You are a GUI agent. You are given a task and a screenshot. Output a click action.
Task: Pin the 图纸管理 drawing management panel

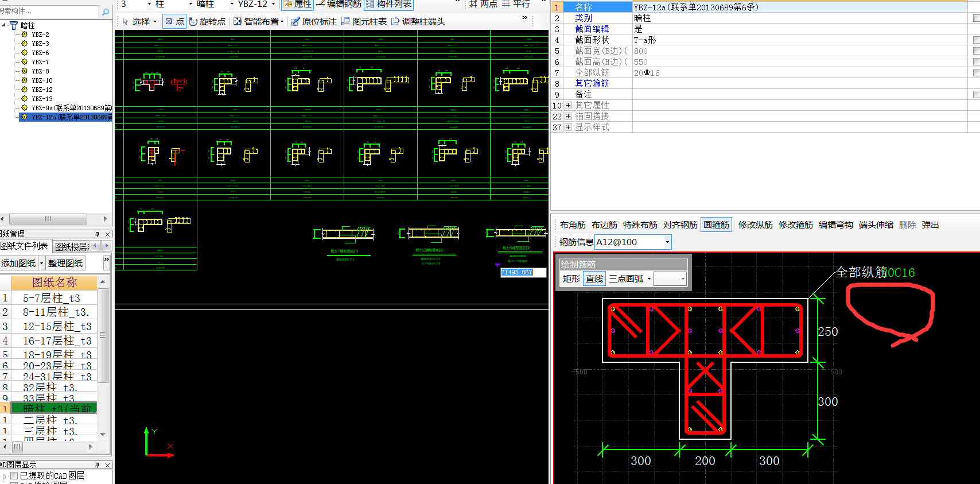pos(97,234)
